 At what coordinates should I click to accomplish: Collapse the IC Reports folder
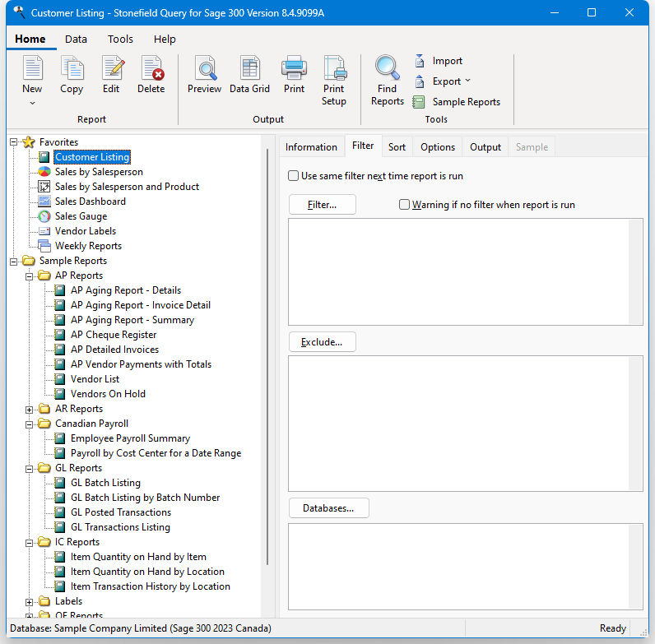click(x=30, y=543)
